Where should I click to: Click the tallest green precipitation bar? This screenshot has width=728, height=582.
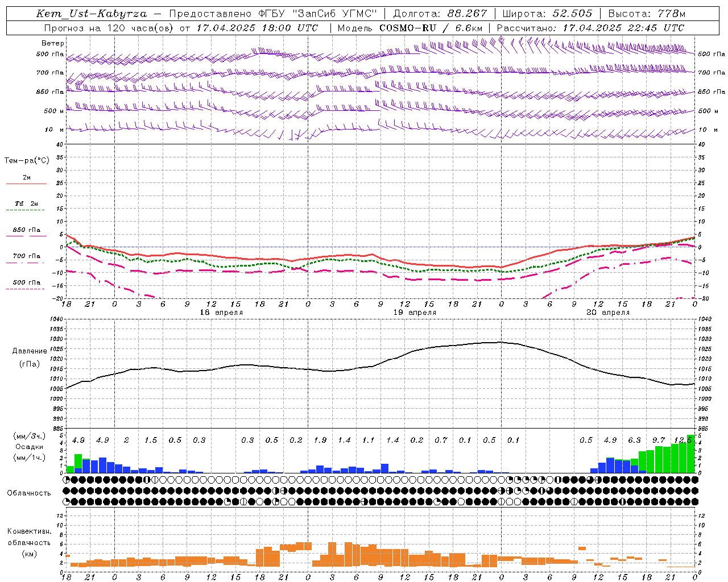point(690,454)
